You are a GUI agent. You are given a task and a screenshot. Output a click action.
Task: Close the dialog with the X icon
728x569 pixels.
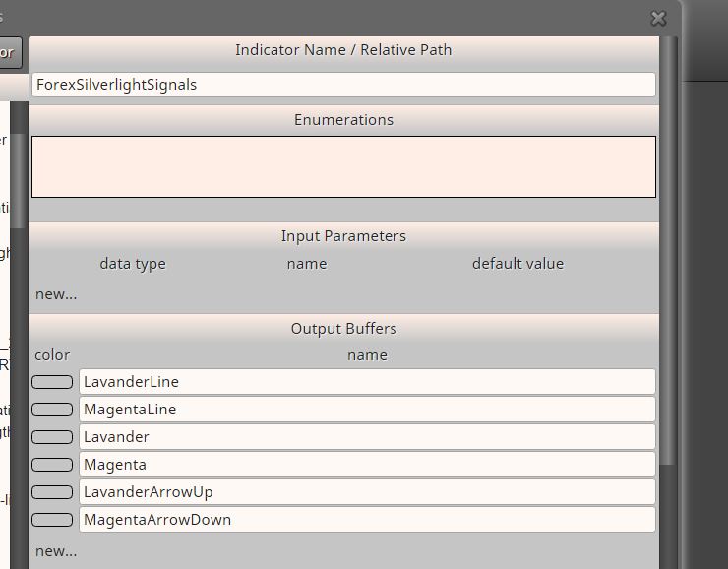coord(658,19)
